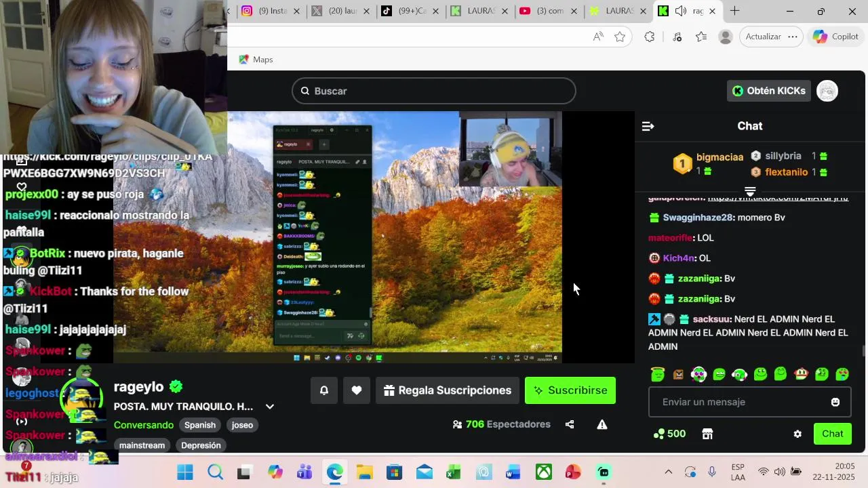Click username Swagginhaze28 in chat

(698, 218)
